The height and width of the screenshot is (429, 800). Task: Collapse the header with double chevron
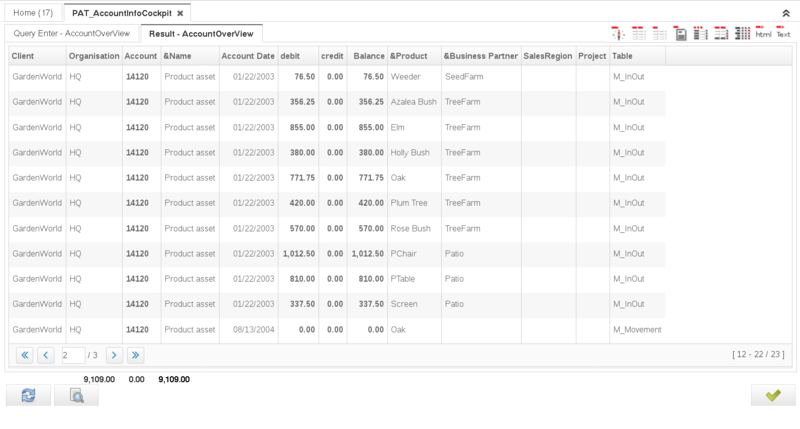[x=784, y=13]
